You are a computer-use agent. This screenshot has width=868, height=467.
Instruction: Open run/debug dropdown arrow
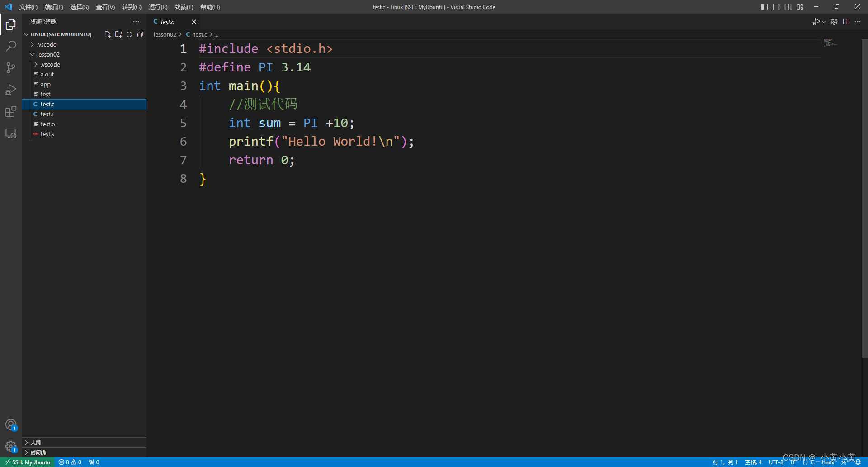824,22
